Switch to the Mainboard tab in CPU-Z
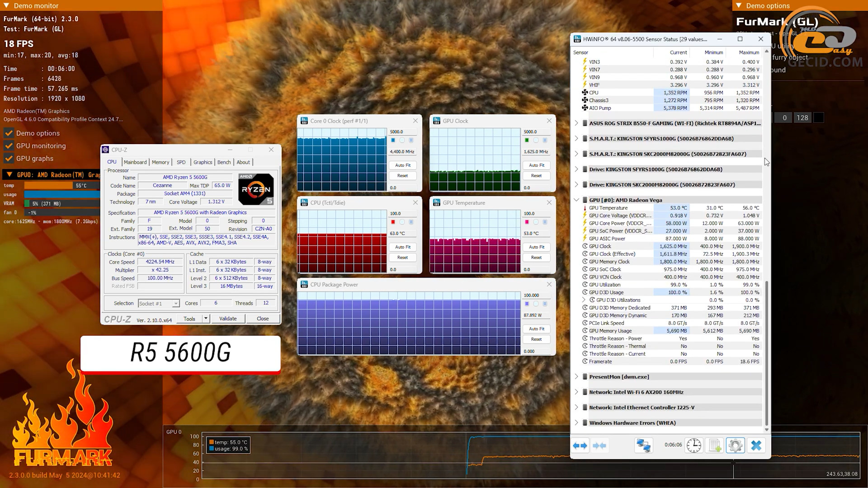The height and width of the screenshot is (488, 868). 135,162
